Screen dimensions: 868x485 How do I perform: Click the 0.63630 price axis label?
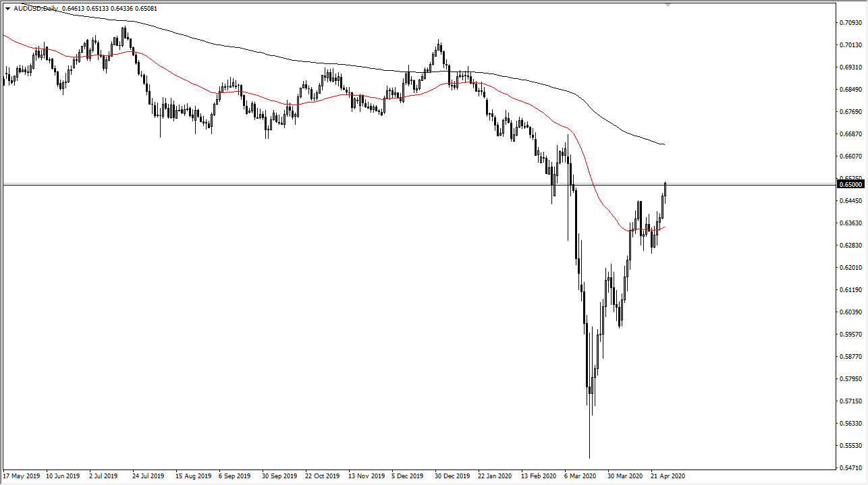pos(850,223)
